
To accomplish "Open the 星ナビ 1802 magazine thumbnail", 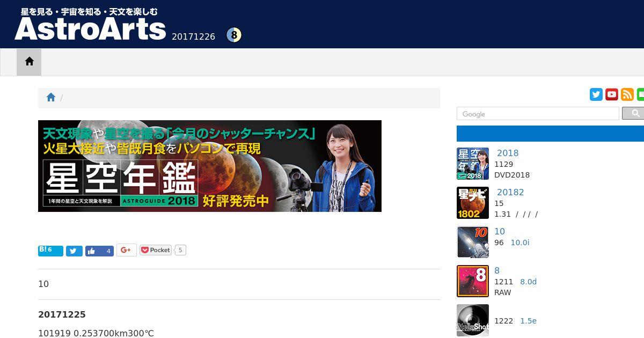I will point(473,203).
